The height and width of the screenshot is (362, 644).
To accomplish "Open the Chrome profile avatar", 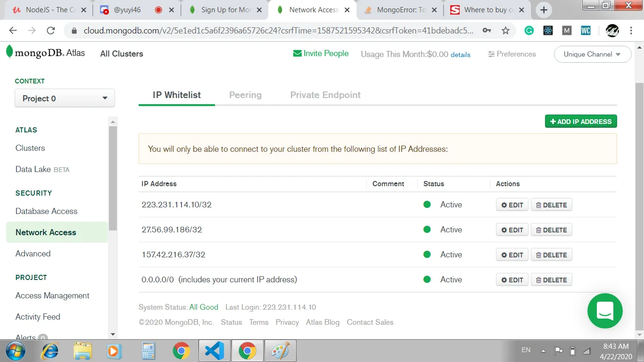I will [612, 31].
